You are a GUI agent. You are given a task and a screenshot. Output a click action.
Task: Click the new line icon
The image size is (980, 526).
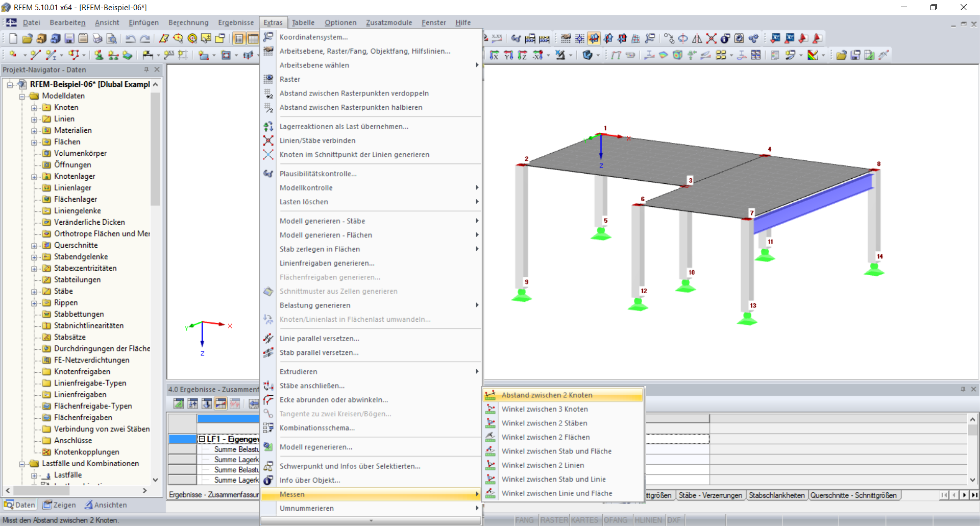pyautogui.click(x=35, y=55)
